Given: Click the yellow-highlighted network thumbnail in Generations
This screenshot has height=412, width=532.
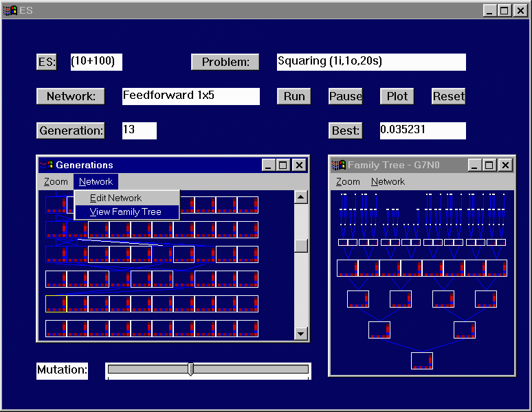Looking at the screenshot, I should [56, 304].
